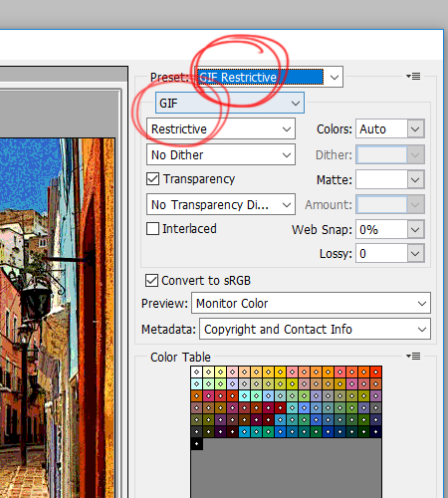This screenshot has width=448, height=498.
Task: Open the Restrictive color reduction dropdown
Action: click(x=221, y=128)
